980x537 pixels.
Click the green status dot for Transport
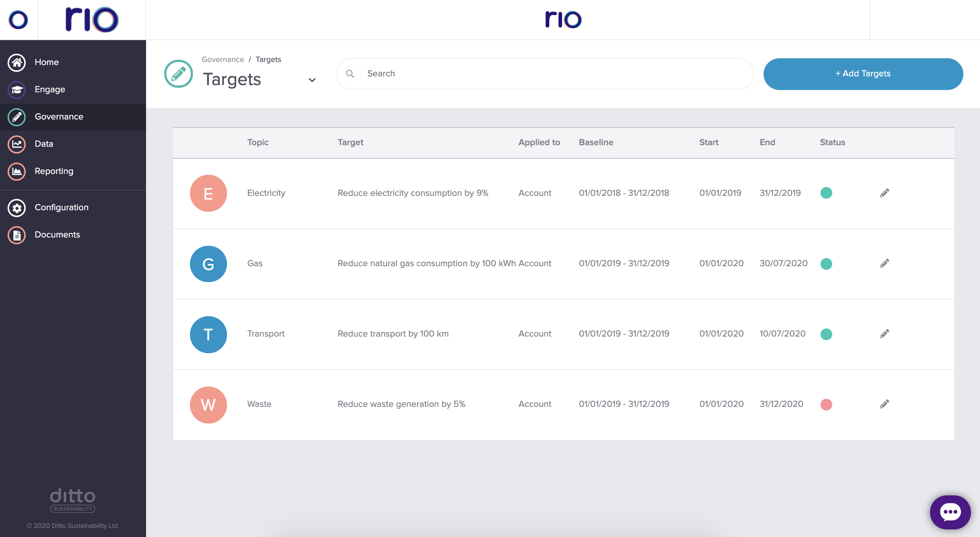click(x=826, y=334)
